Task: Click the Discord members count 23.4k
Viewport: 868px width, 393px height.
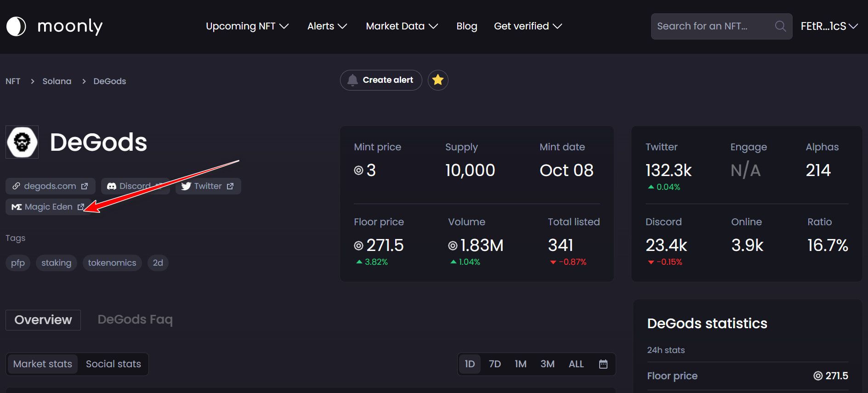Action: [666, 245]
